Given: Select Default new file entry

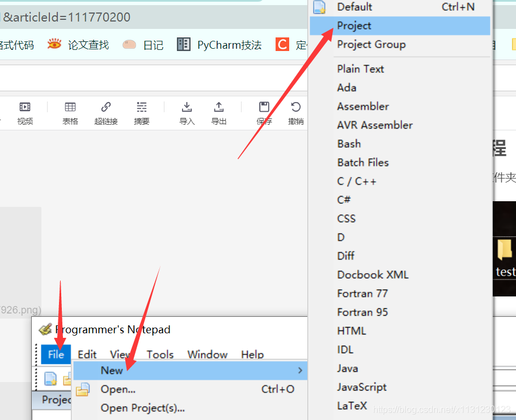Looking at the screenshot, I should [x=400, y=7].
